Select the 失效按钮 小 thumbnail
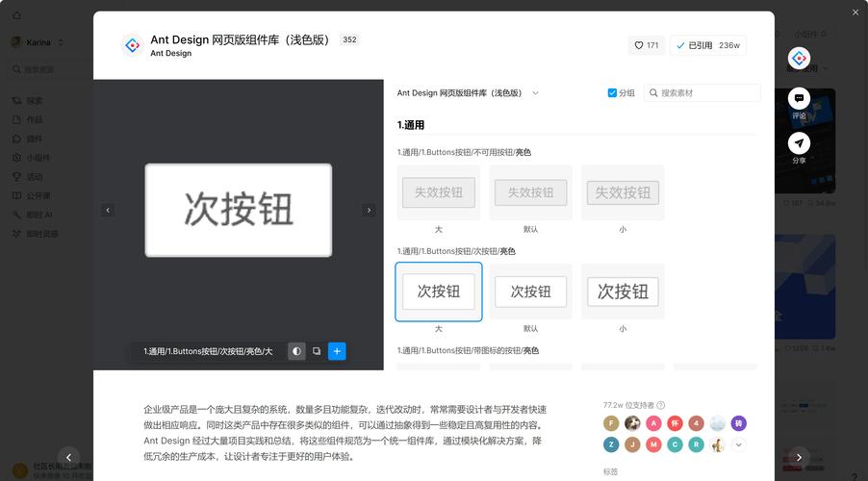The width and height of the screenshot is (868, 481). click(623, 192)
